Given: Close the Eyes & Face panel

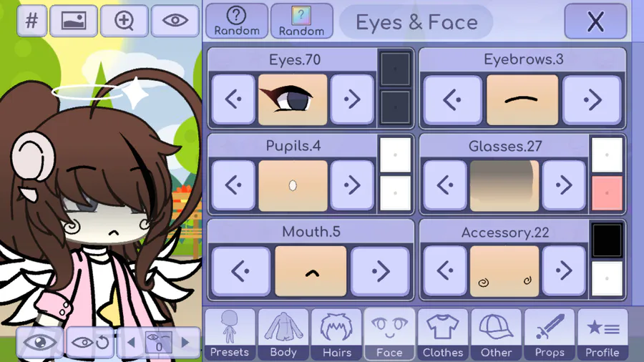Looking at the screenshot, I should (x=595, y=21).
